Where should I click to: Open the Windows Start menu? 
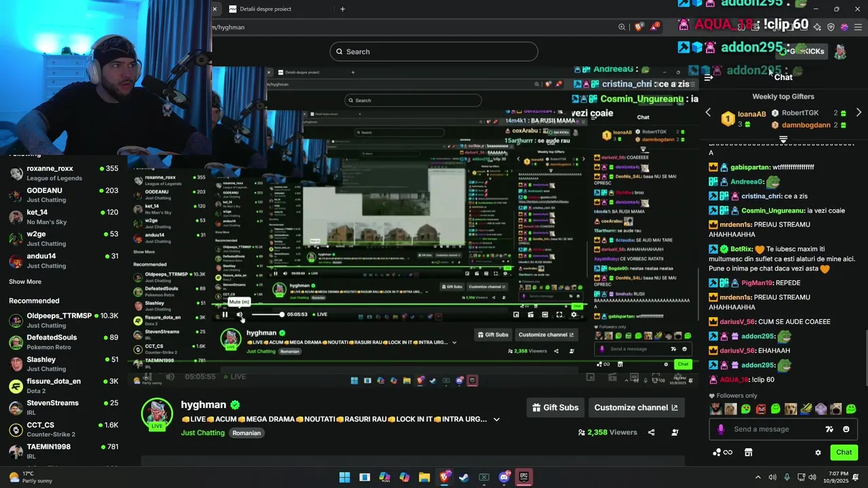point(344,477)
